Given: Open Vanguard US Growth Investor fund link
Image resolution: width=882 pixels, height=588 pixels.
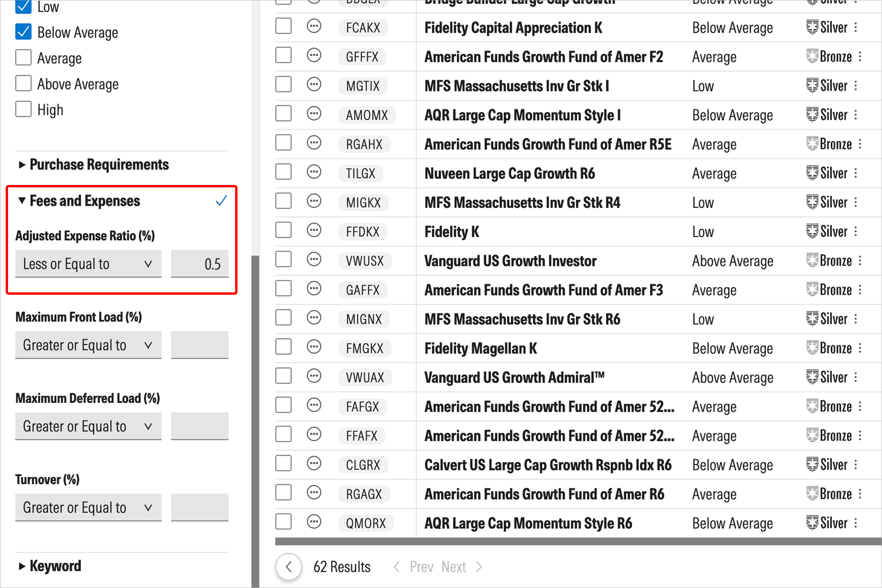Looking at the screenshot, I should click(511, 261).
